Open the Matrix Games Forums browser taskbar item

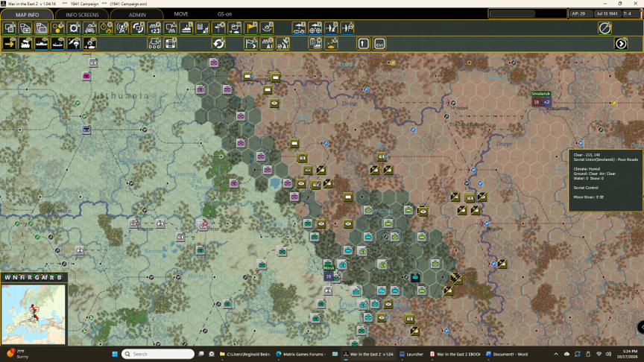[x=300, y=354]
